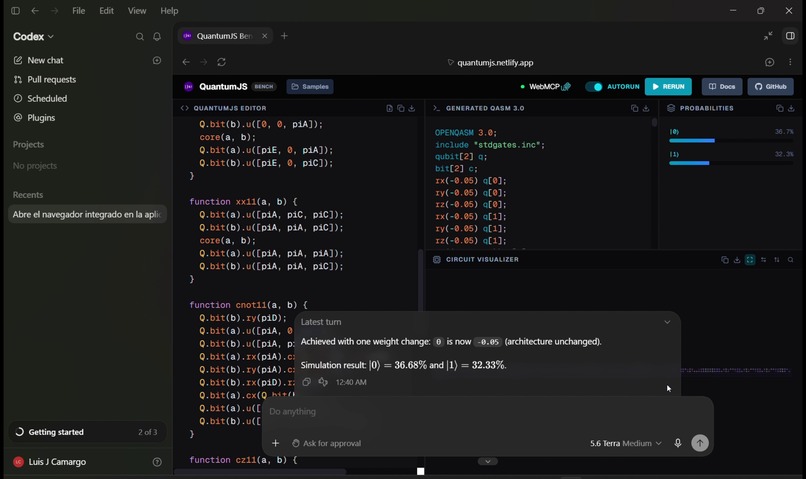Close the QuantumJS Bench tab

264,36
